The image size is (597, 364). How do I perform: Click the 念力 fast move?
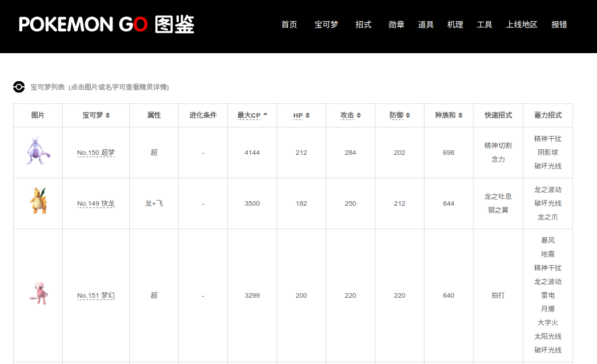click(498, 159)
